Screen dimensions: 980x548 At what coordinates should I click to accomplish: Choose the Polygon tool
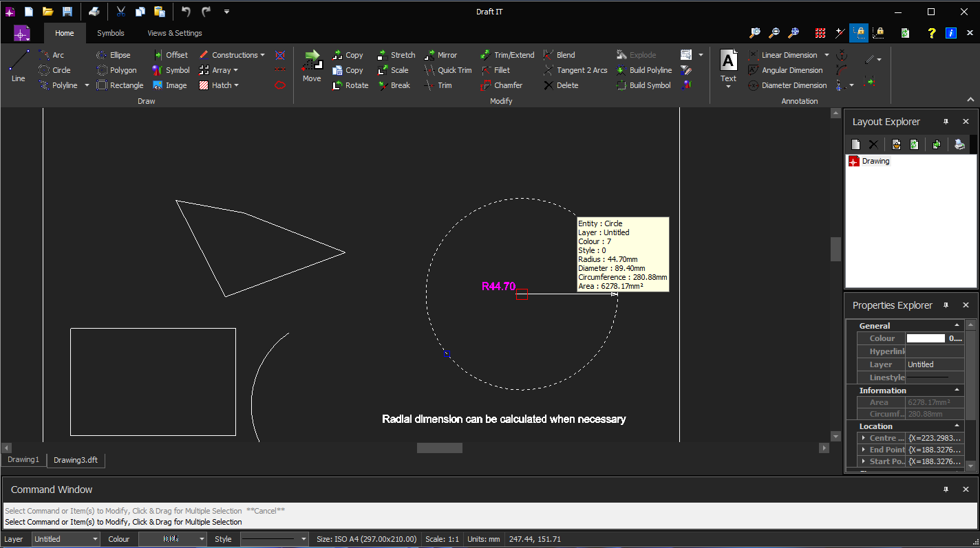[116, 70]
